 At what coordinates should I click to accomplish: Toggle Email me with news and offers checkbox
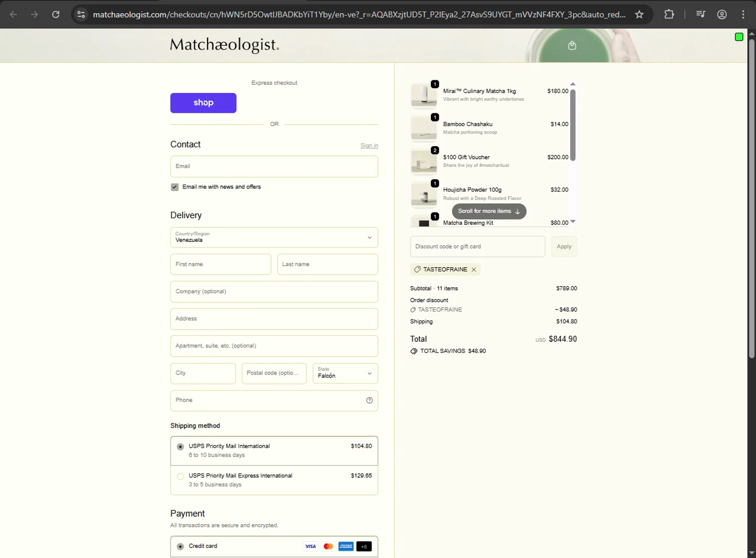(174, 187)
